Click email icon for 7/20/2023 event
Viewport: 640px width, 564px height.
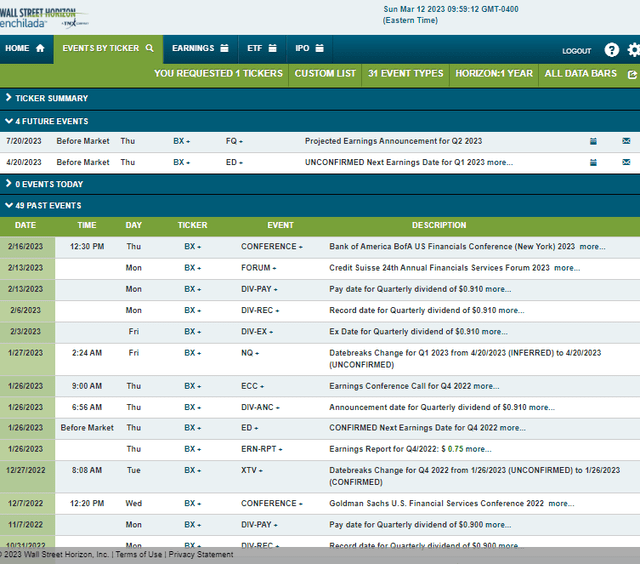click(x=626, y=141)
